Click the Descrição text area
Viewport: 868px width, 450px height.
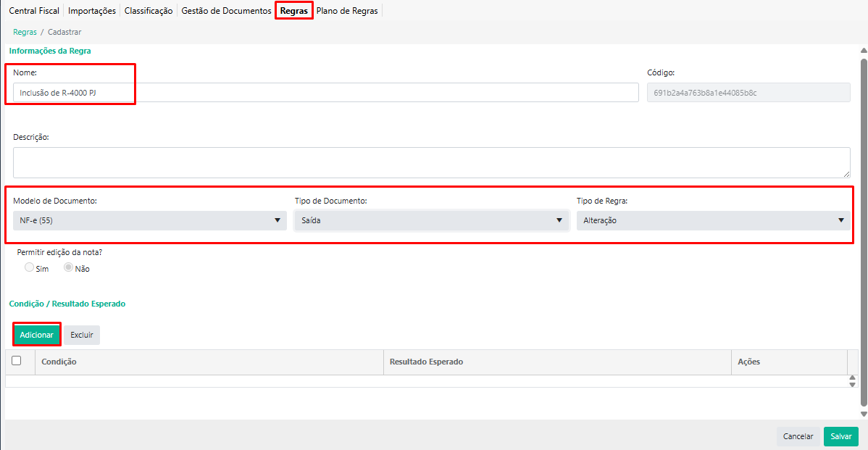point(431,162)
